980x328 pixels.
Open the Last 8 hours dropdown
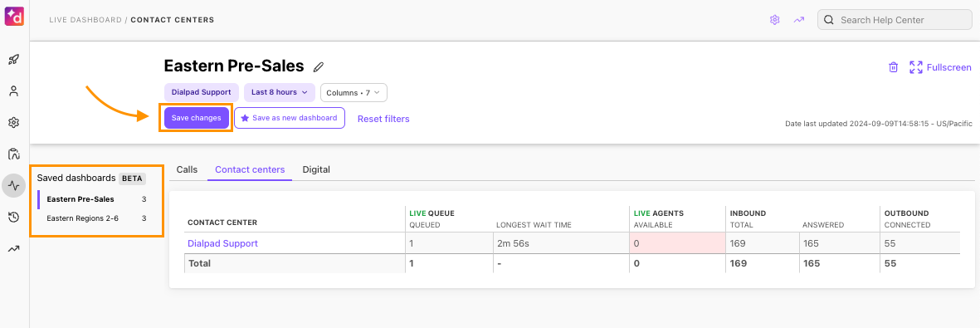click(x=280, y=92)
